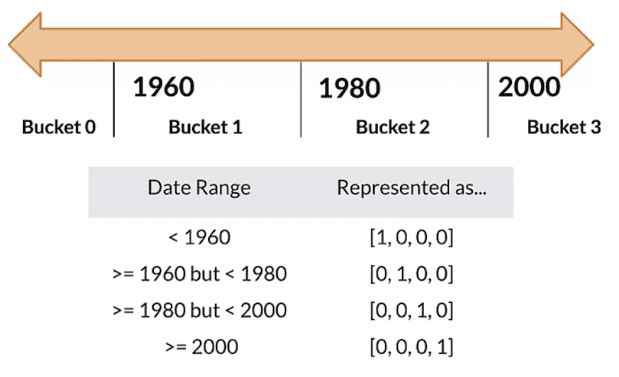Select the >= 1960 but < 1980 cell
Image resolution: width=619 pixels, height=377 pixels.
click(x=199, y=274)
